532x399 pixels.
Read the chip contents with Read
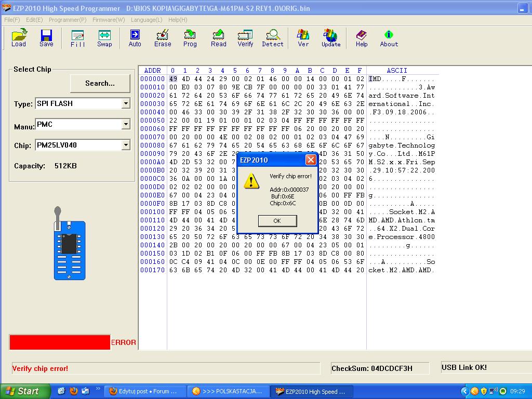[x=219, y=37]
